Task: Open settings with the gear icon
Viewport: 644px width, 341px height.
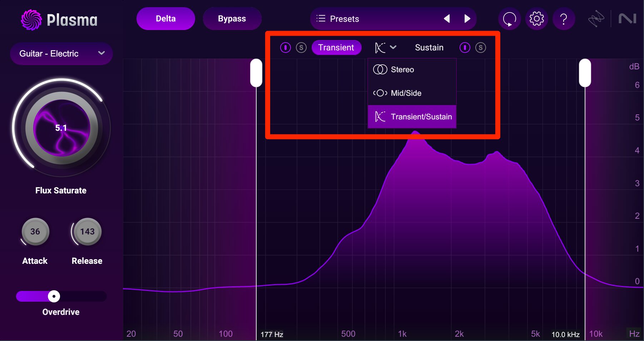Action: coord(536,19)
